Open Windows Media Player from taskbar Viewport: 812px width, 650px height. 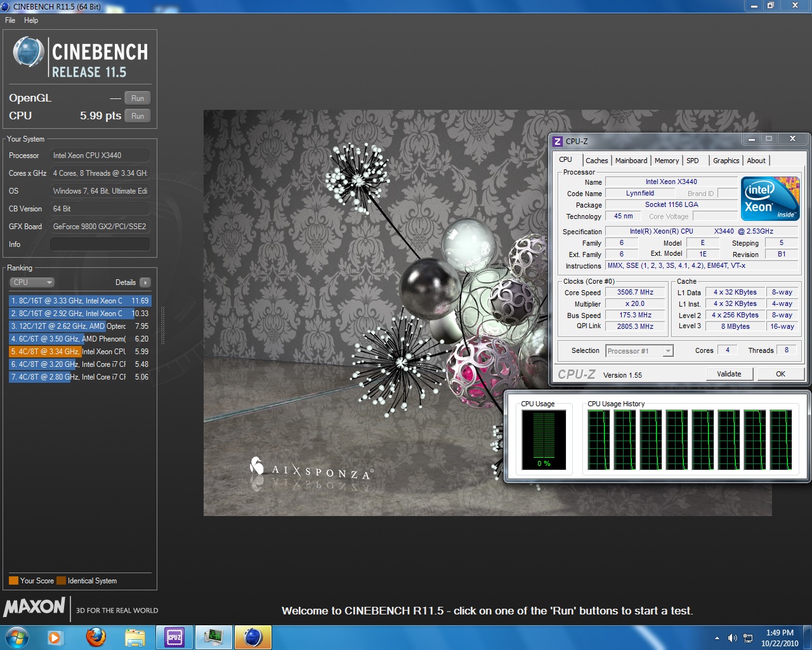tap(56, 637)
